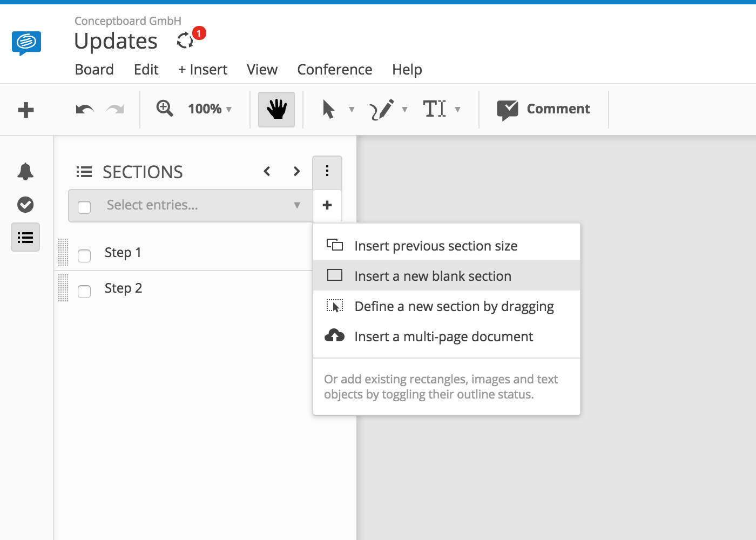Open the notifications bell in the sidebar
Screen dimensions: 756x540
coord(25,172)
